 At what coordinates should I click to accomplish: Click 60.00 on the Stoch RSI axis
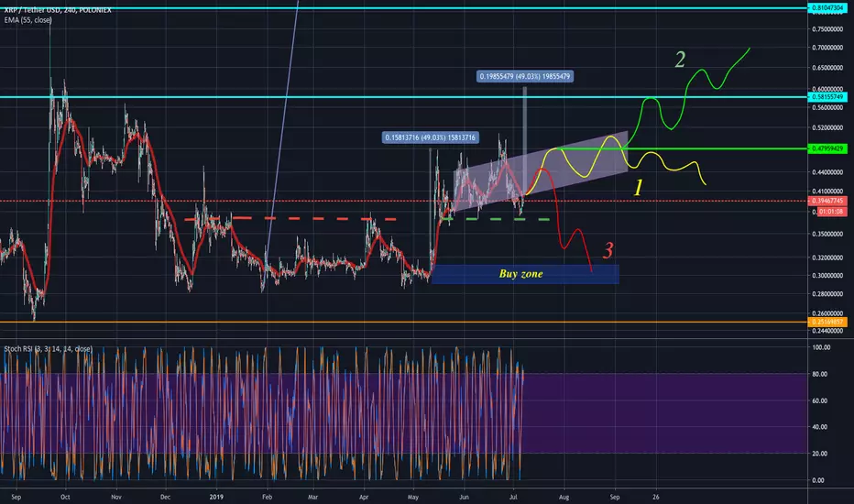[820, 401]
